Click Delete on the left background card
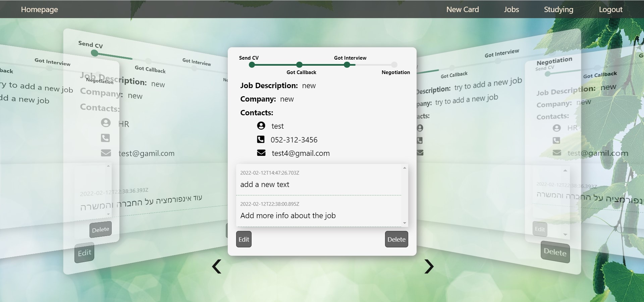This screenshot has height=302, width=644. (101, 230)
